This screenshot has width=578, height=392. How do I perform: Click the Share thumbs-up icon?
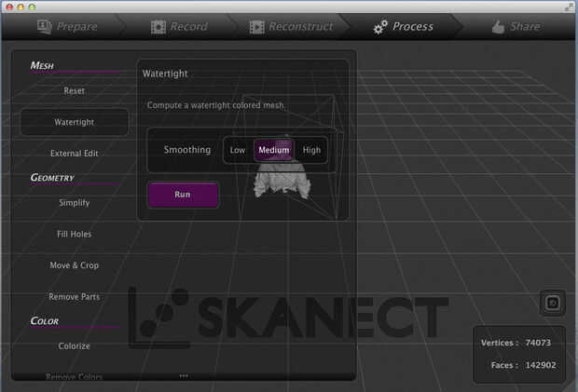pos(498,27)
